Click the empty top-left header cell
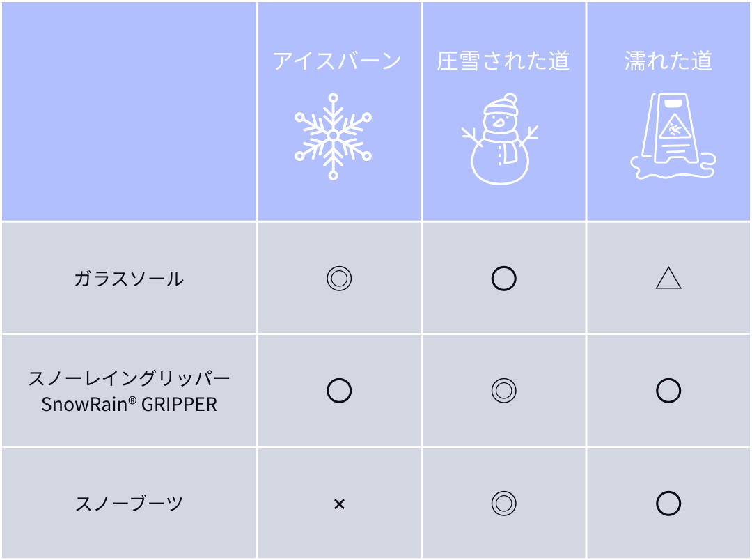The height and width of the screenshot is (560, 752). click(x=129, y=111)
